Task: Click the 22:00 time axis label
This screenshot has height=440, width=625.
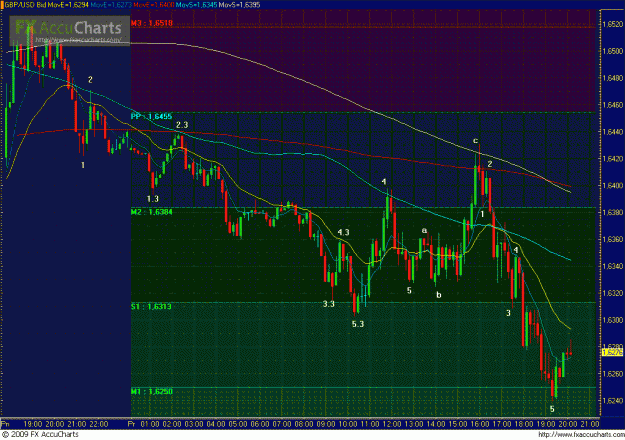Action: [99, 424]
